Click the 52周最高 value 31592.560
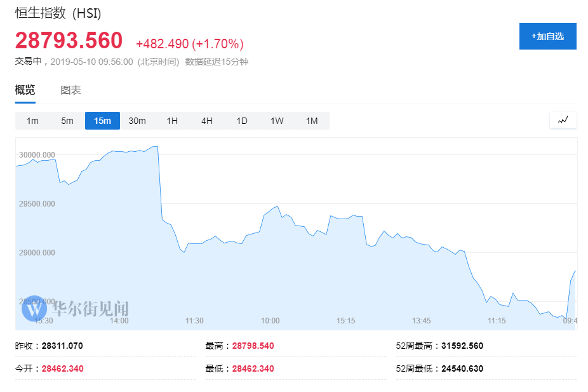 pyautogui.click(x=463, y=346)
